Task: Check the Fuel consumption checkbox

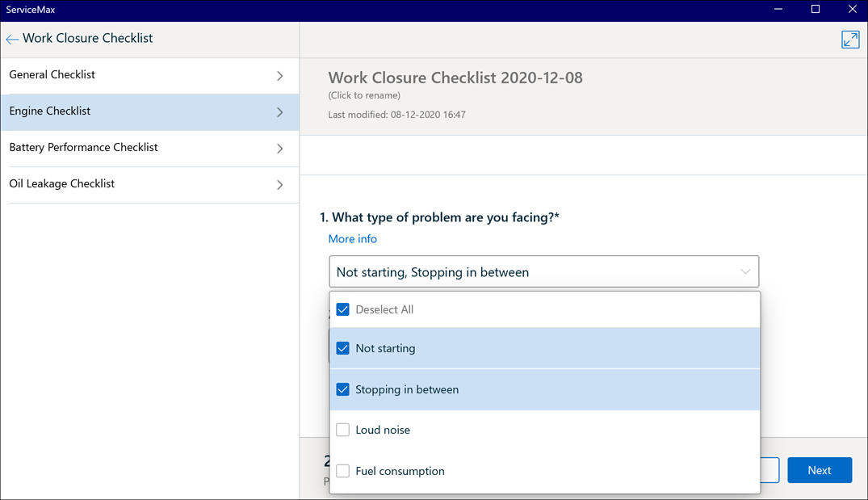Action: [342, 471]
